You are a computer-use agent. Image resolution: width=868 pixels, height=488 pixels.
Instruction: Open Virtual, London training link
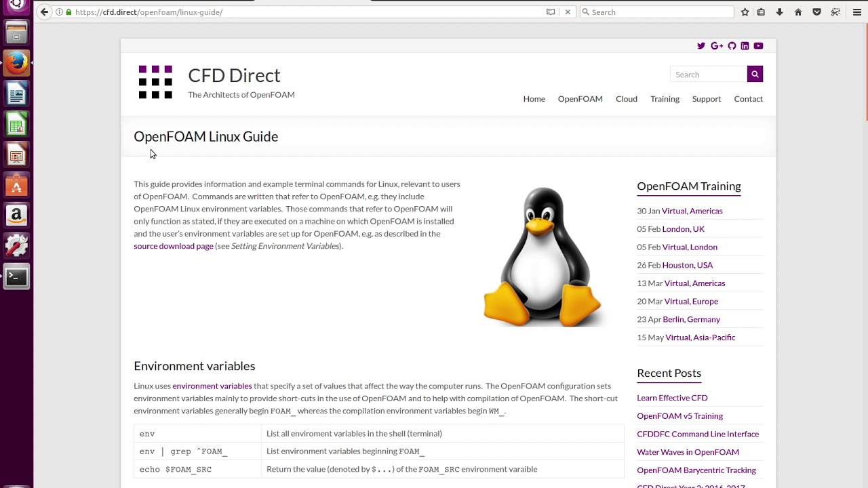(x=690, y=247)
